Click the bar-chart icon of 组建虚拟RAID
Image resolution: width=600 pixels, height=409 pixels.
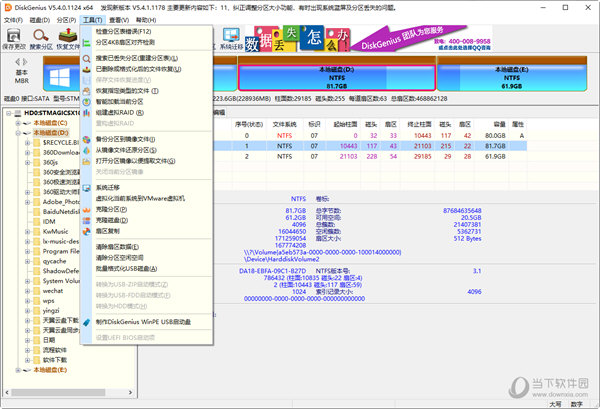click(x=87, y=113)
